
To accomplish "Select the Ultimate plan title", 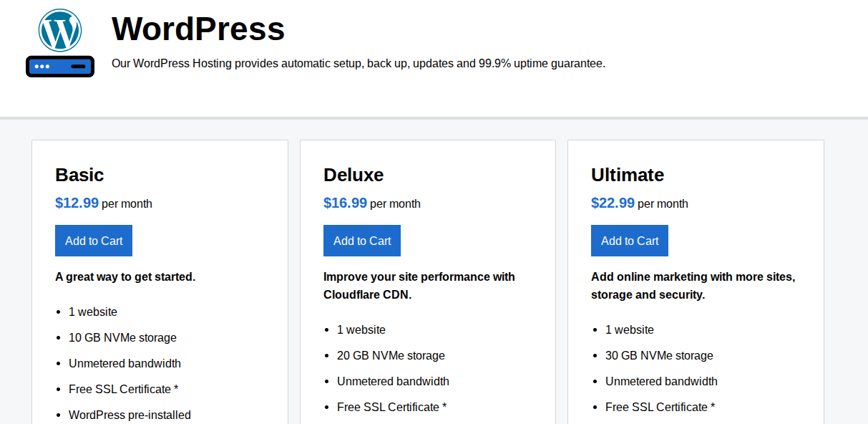I will tap(628, 175).
